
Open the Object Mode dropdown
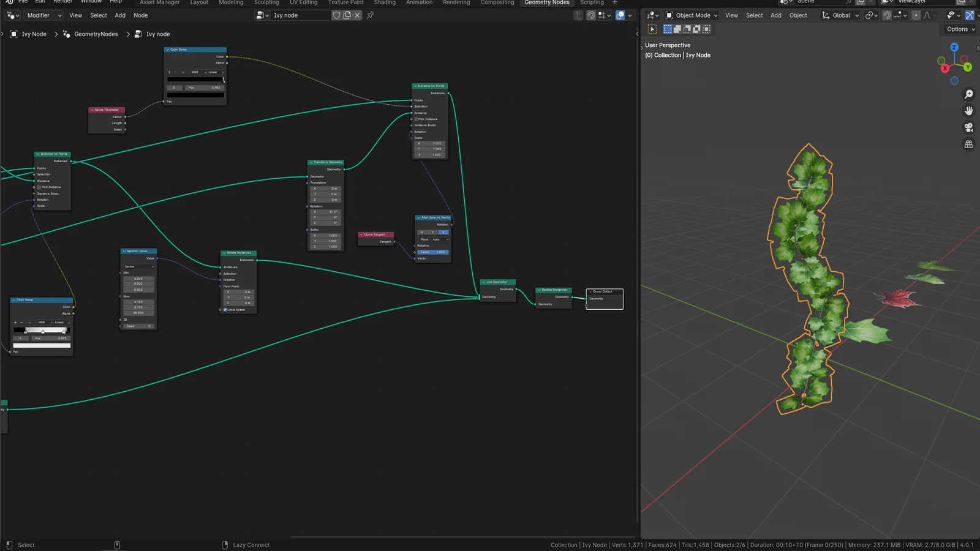(691, 15)
